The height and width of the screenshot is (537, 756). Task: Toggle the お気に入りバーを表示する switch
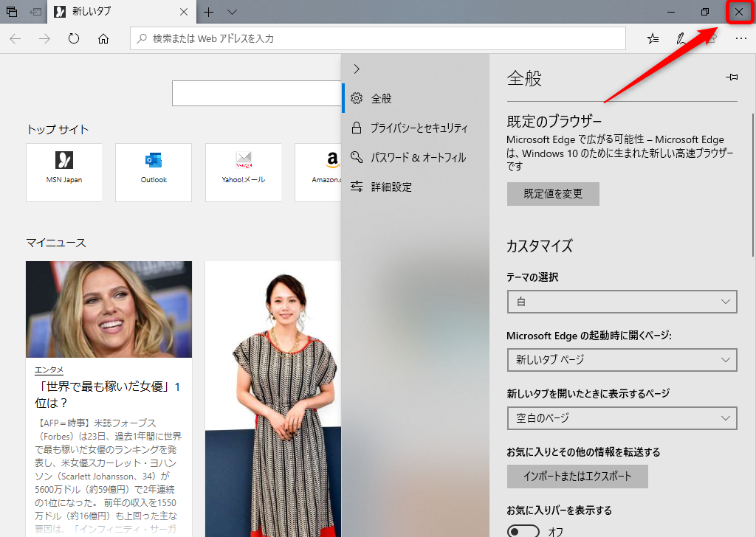pos(523,530)
